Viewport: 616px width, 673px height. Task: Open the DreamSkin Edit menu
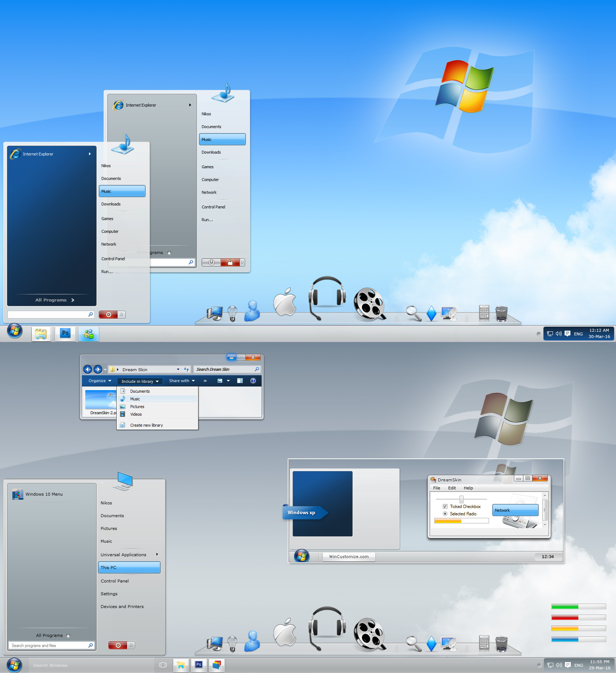pyautogui.click(x=452, y=488)
